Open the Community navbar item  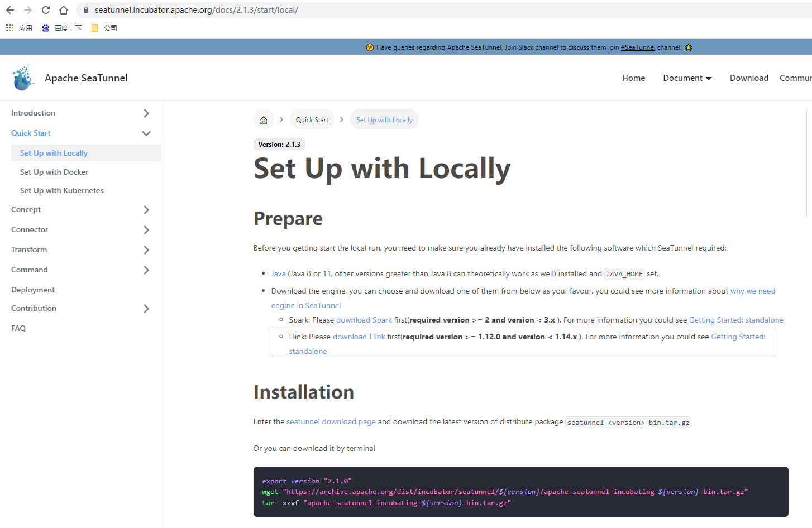click(796, 78)
